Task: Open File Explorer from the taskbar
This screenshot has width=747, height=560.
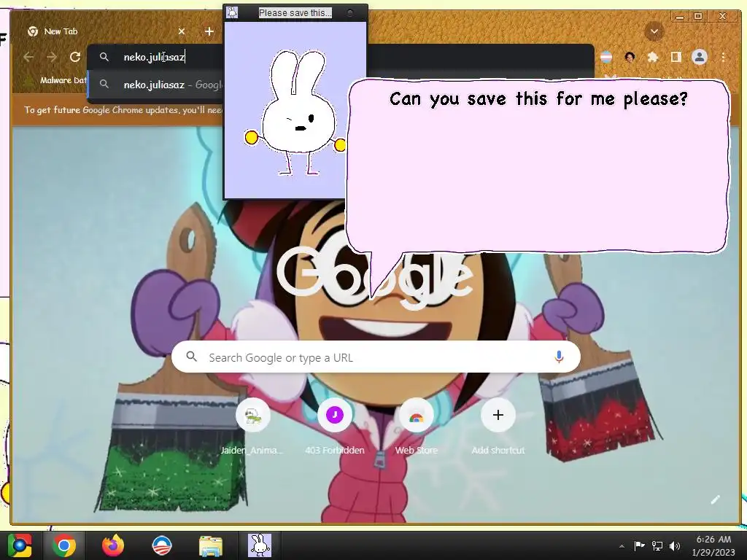Action: click(211, 545)
